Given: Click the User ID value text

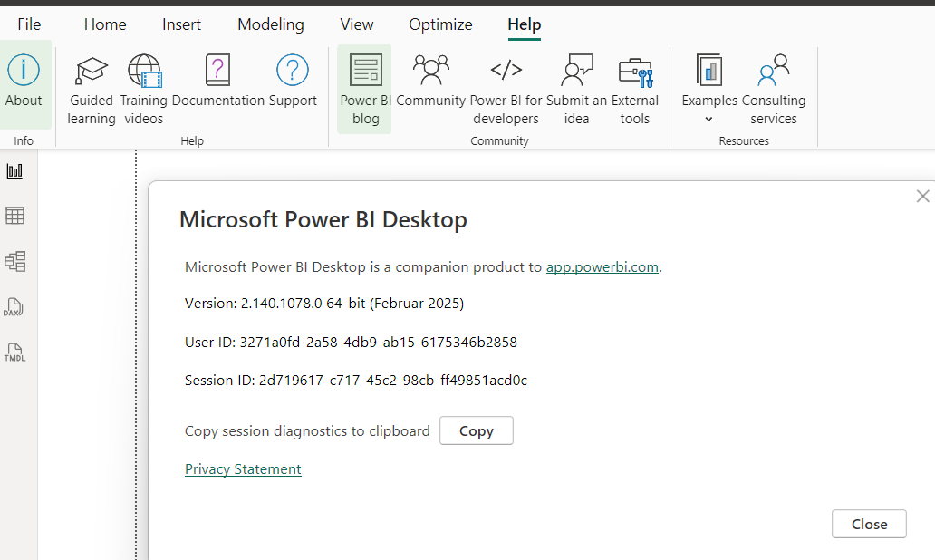Looking at the screenshot, I should [x=378, y=343].
